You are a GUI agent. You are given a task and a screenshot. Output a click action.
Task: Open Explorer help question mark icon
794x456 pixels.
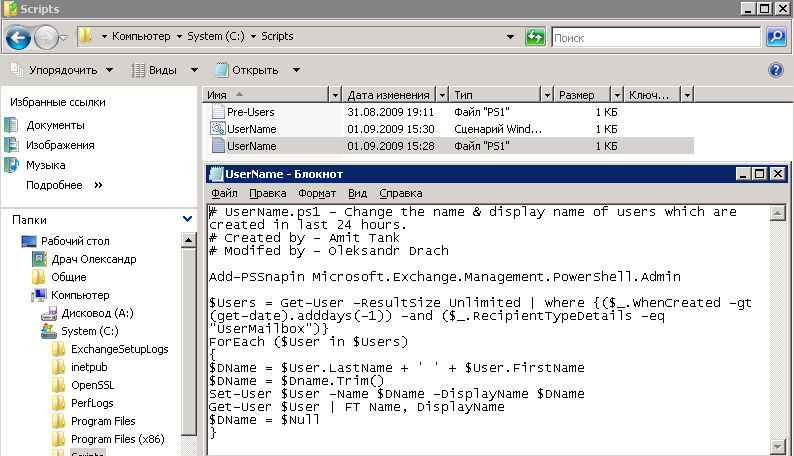point(776,70)
